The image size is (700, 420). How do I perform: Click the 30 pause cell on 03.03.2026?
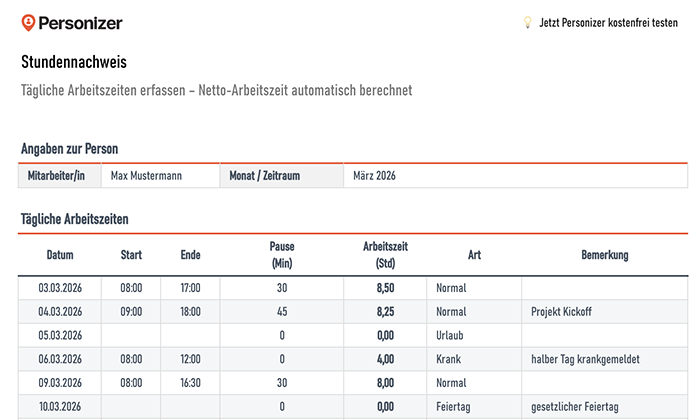pos(282,288)
